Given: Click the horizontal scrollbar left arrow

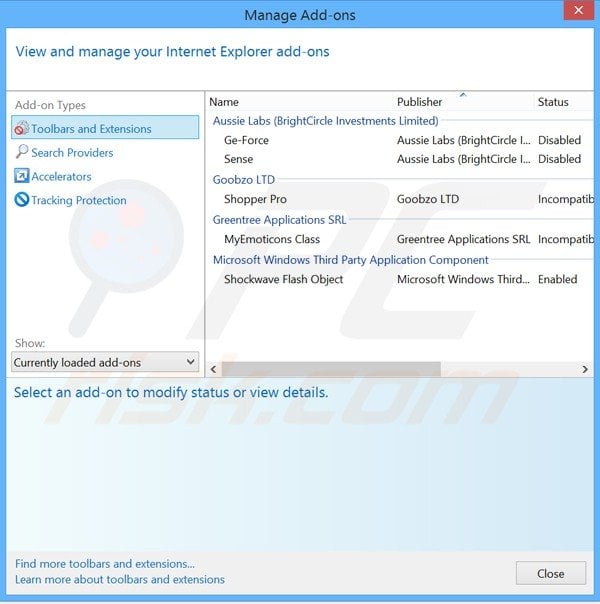Looking at the screenshot, I should tap(214, 369).
